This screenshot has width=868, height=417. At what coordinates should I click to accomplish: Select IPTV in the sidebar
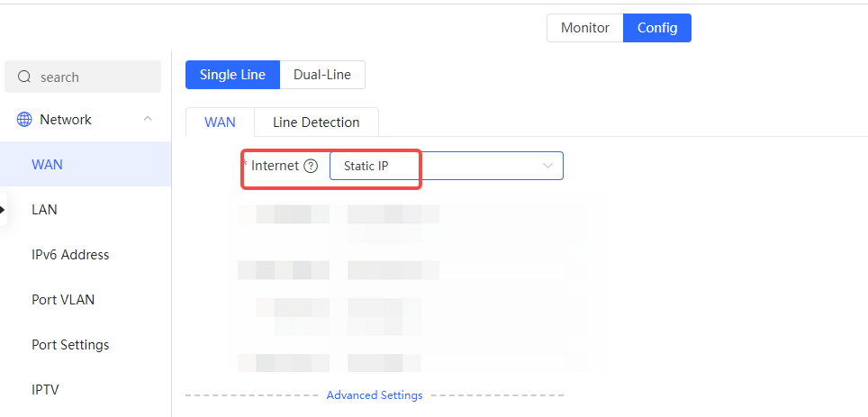tap(45, 390)
